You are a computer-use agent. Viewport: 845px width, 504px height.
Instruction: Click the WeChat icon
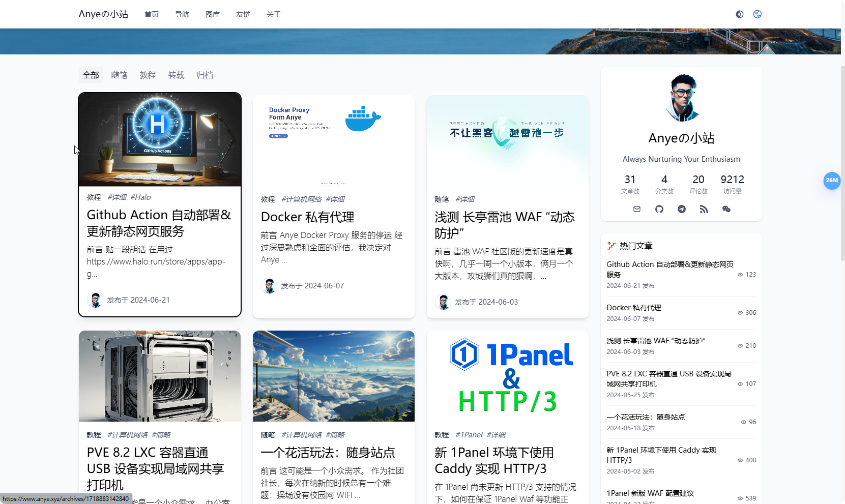pos(726,209)
